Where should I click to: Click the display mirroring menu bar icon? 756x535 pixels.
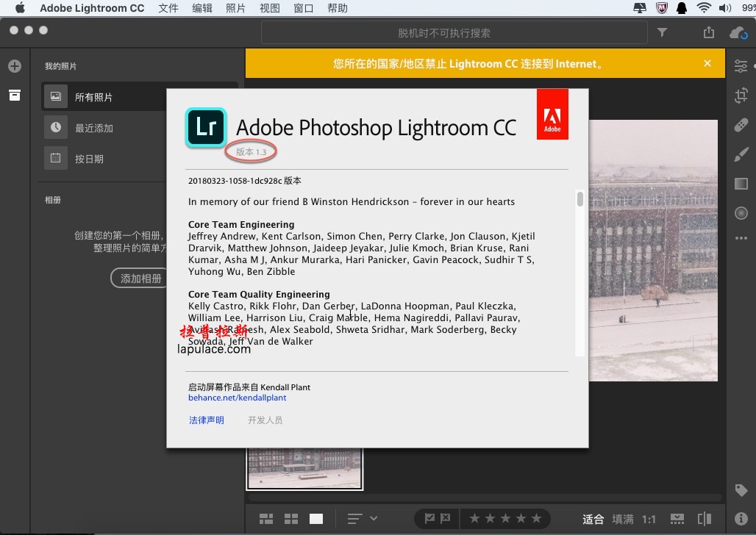(640, 7)
